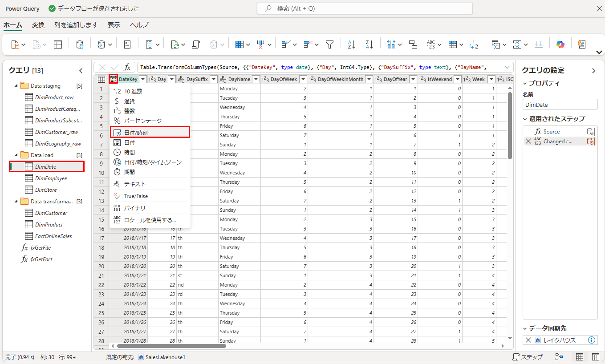The height and width of the screenshot is (364, 605).
Task: Switch to the 変換 ribbon tab
Action: tap(38, 25)
